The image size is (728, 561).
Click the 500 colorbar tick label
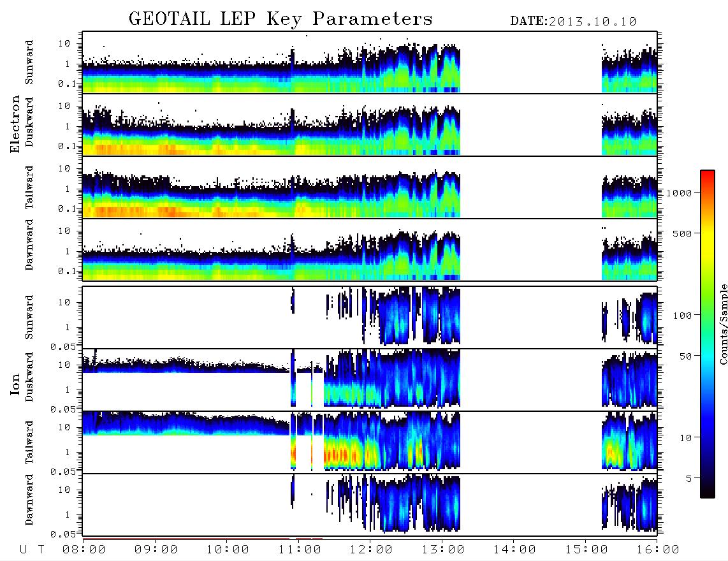pyautogui.click(x=682, y=234)
